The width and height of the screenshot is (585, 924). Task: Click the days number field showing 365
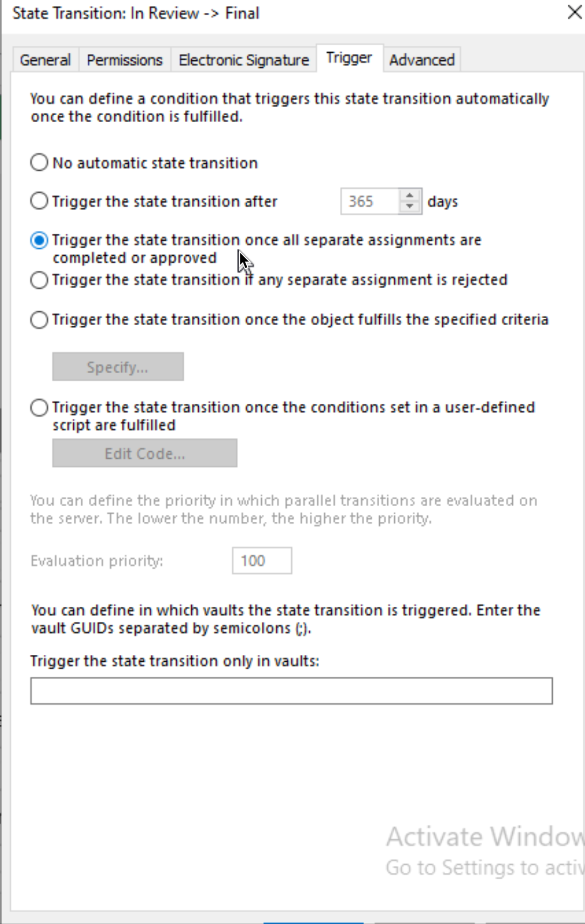click(x=370, y=201)
